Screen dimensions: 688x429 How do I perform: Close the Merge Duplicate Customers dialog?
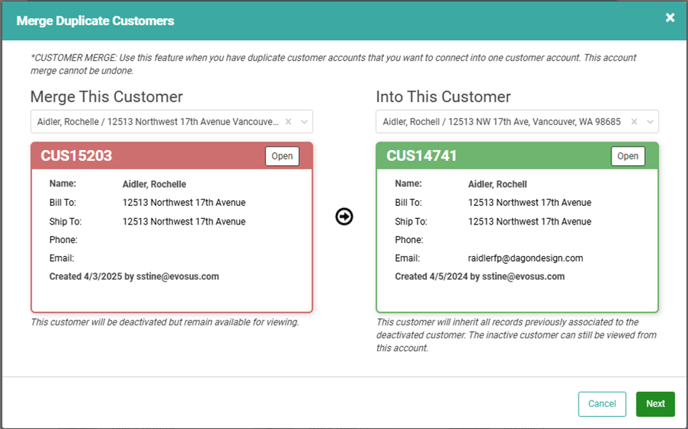tap(670, 18)
